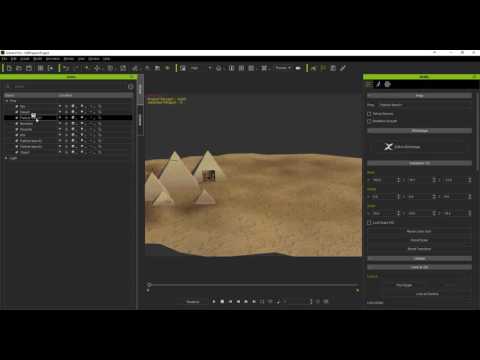
Task: Toggle the Lock checkbox below the Scale fields
Action: (x=369, y=222)
